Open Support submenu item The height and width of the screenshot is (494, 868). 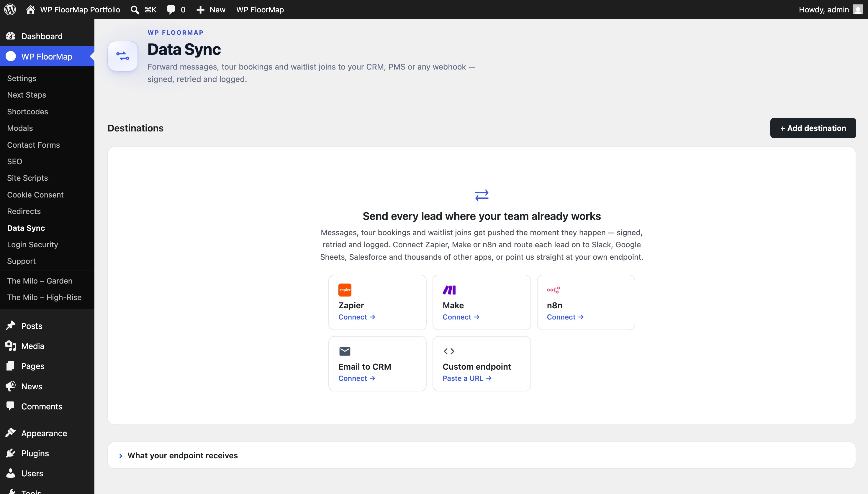(x=22, y=261)
